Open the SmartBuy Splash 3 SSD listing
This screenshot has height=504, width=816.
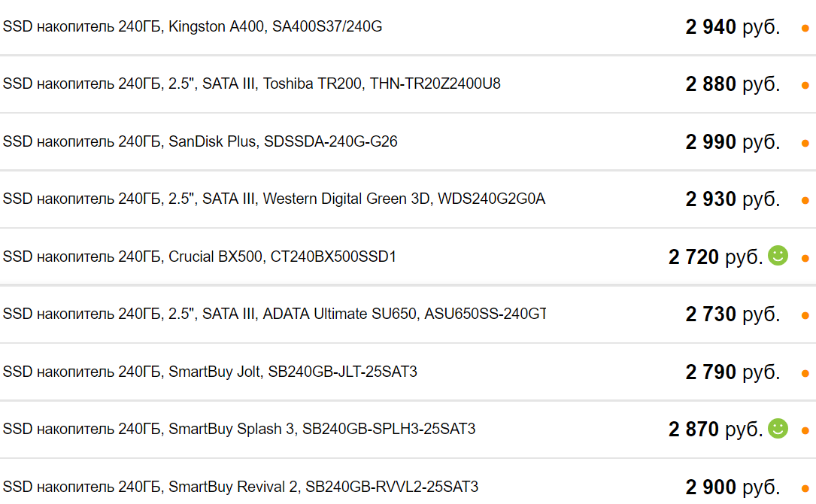(x=239, y=429)
